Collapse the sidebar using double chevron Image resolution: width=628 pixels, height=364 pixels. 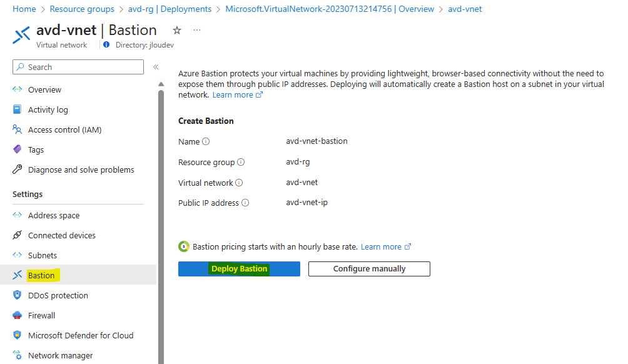tap(156, 67)
